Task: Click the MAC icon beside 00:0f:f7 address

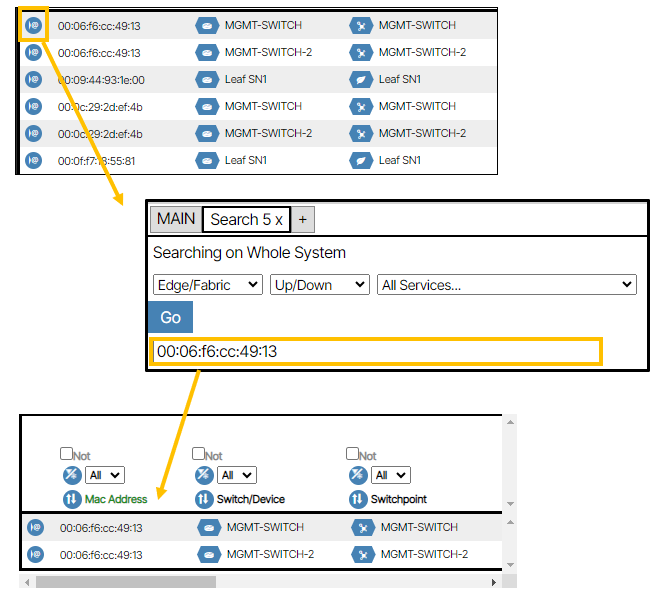Action: pos(33,160)
